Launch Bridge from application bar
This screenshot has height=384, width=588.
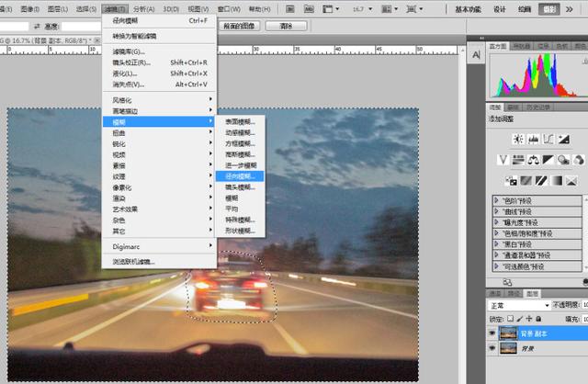pos(290,8)
